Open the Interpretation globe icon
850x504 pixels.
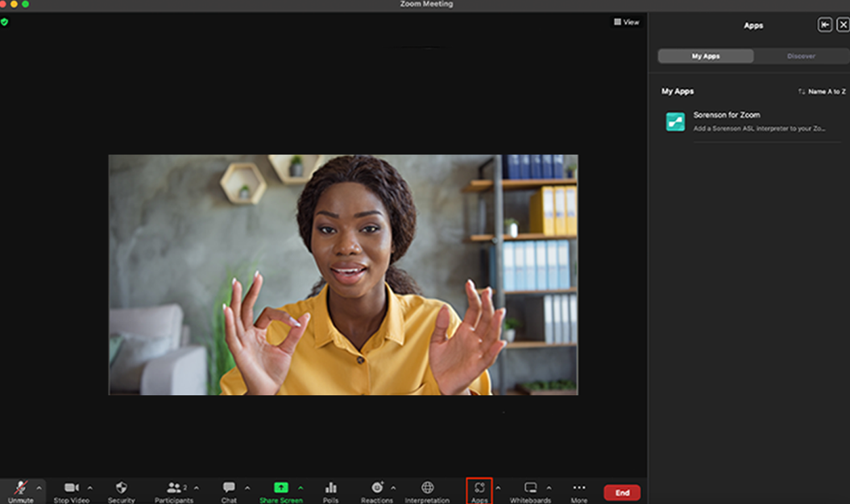click(427, 487)
